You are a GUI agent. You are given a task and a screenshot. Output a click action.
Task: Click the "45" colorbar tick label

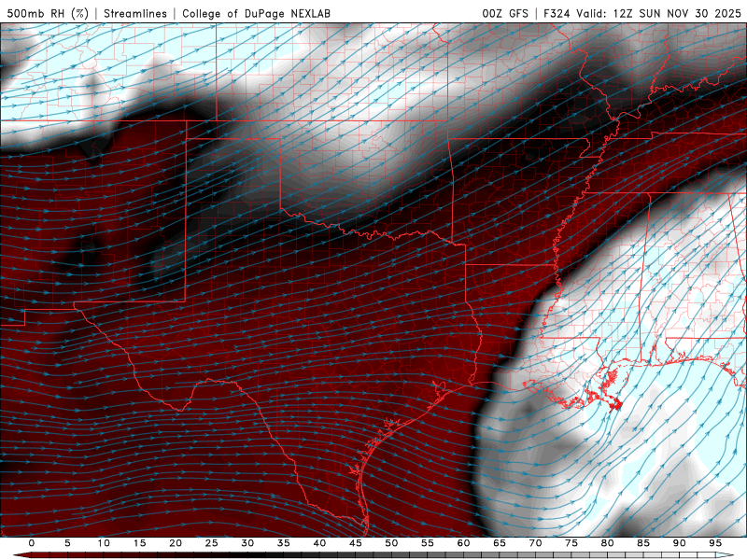tap(356, 543)
